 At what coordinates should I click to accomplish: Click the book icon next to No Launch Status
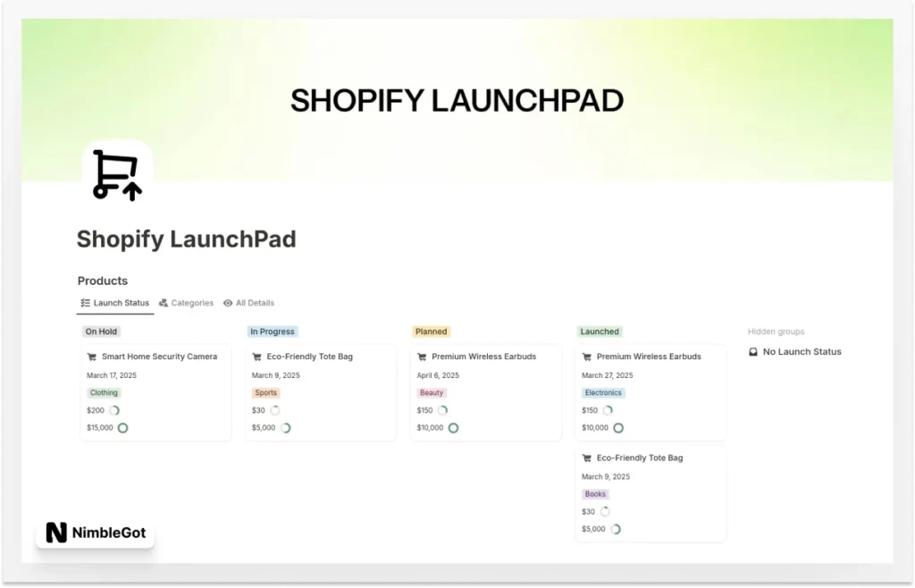[x=753, y=351]
